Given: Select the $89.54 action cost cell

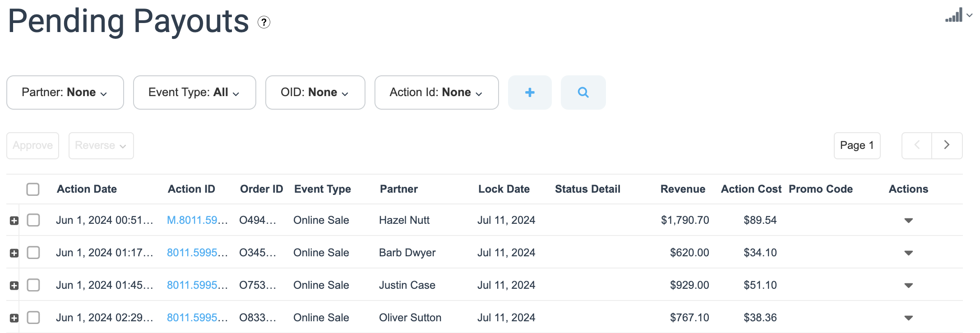Looking at the screenshot, I should [x=760, y=220].
